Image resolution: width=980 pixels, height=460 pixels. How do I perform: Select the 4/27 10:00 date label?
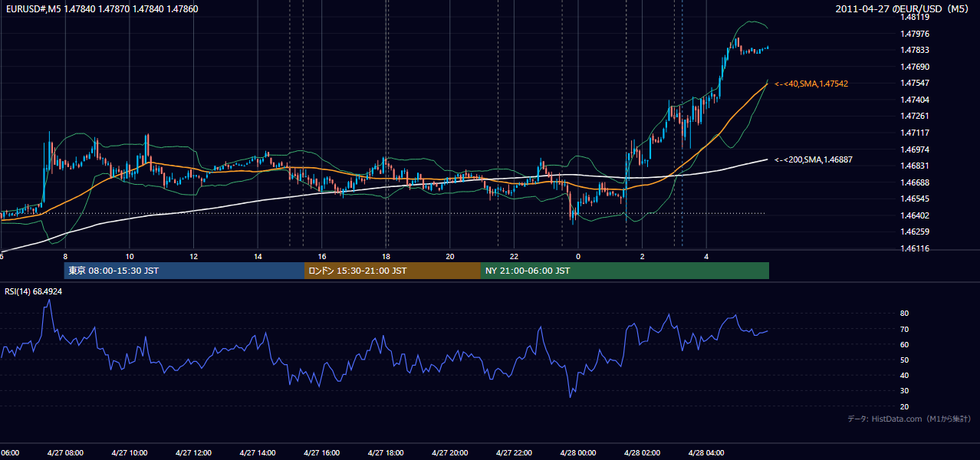click(130, 453)
